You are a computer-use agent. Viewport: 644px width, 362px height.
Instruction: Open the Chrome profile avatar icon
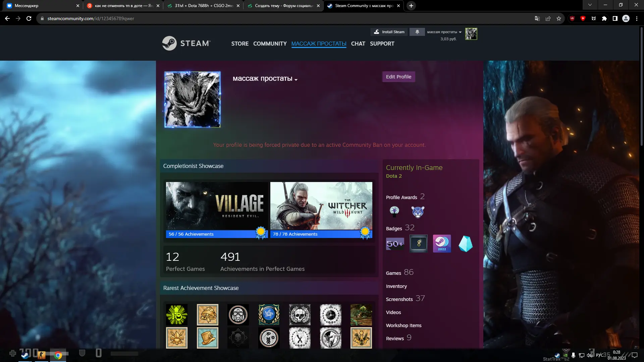[626, 18]
